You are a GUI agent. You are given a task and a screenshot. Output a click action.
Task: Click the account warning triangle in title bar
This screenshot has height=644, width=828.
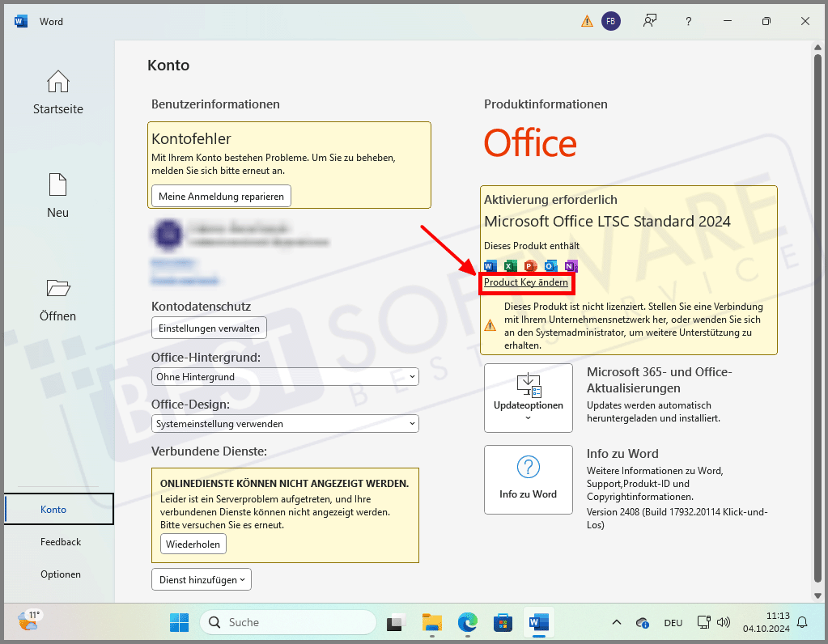(587, 21)
